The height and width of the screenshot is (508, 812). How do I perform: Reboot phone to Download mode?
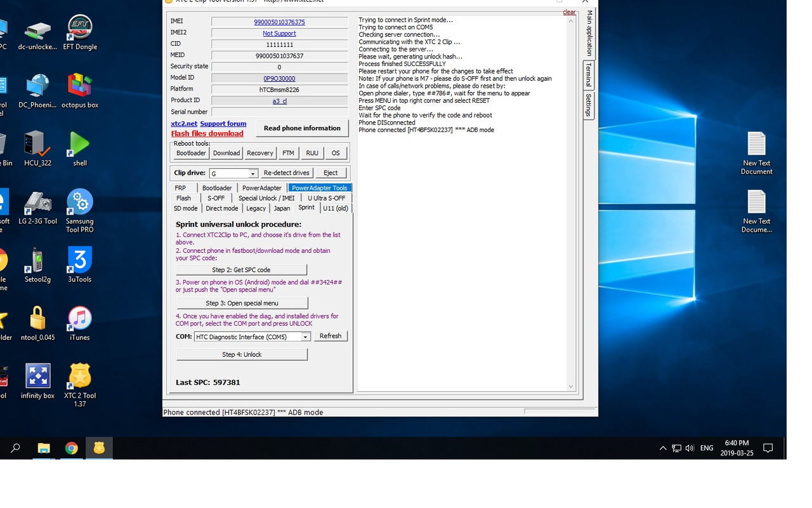tap(226, 153)
